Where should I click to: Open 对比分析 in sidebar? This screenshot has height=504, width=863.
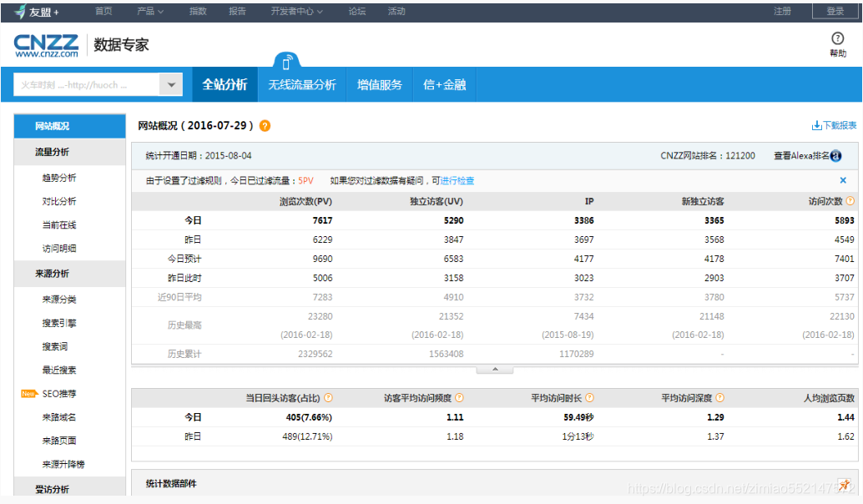point(59,201)
